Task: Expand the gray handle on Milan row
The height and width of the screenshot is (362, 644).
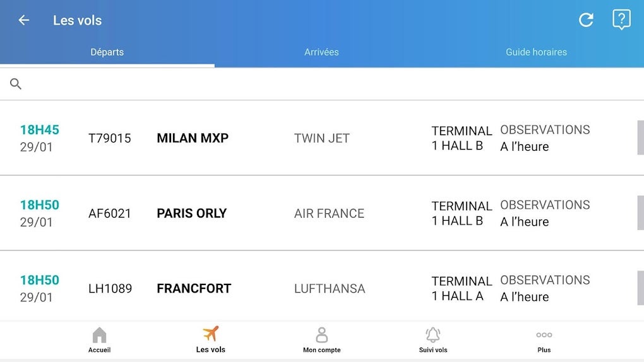Action: [640, 137]
